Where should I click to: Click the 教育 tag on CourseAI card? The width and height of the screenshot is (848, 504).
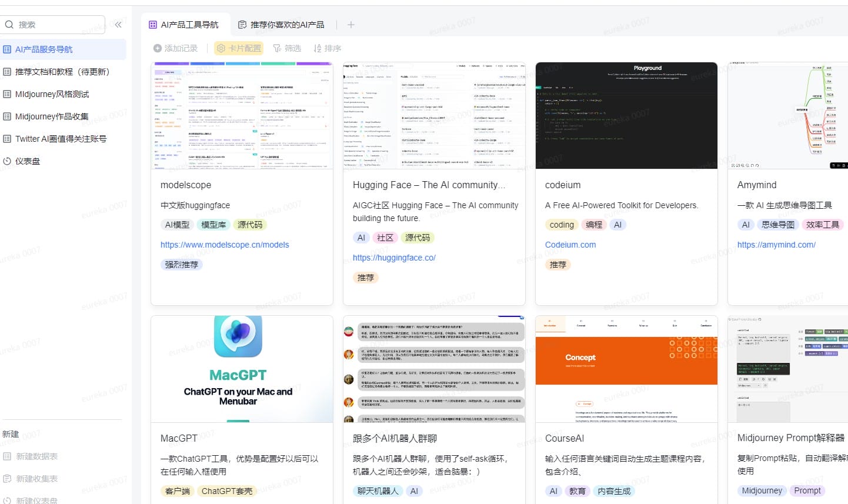click(577, 491)
